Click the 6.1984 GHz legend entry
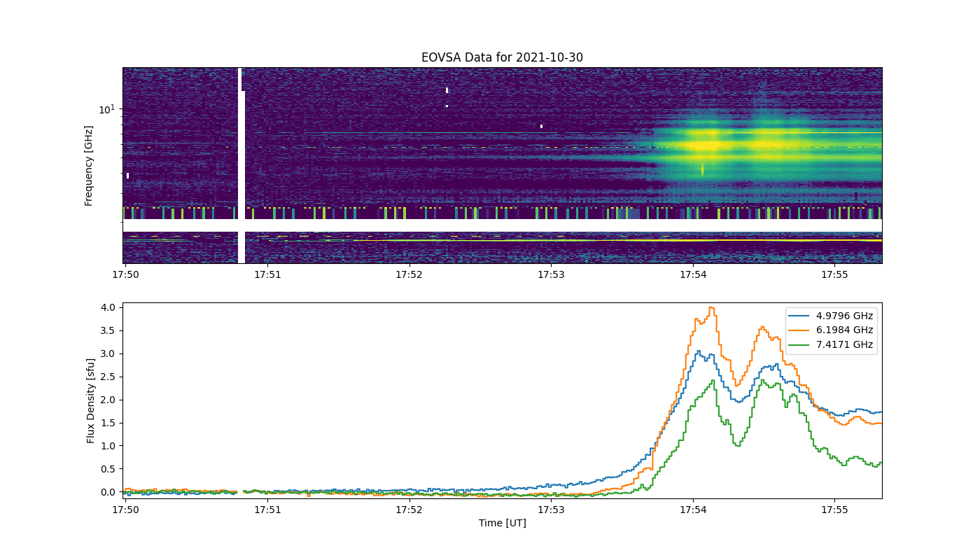Image resolution: width=980 pixels, height=560 pixels. [x=831, y=330]
